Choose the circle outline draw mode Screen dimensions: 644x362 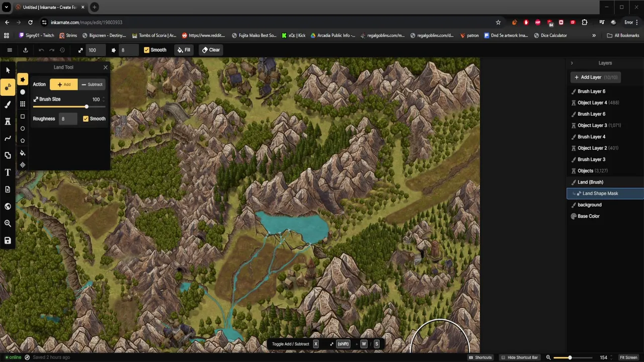pos(23,128)
